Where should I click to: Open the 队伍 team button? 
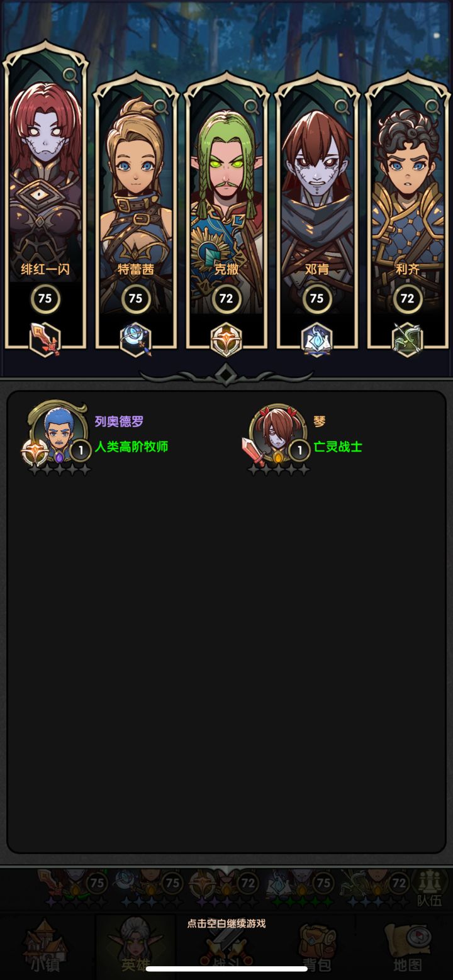430,888
